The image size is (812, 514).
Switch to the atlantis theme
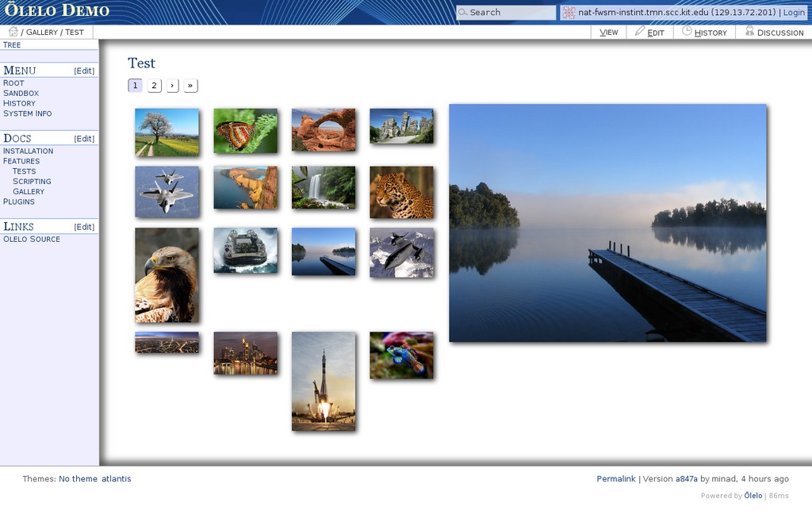coord(117,479)
